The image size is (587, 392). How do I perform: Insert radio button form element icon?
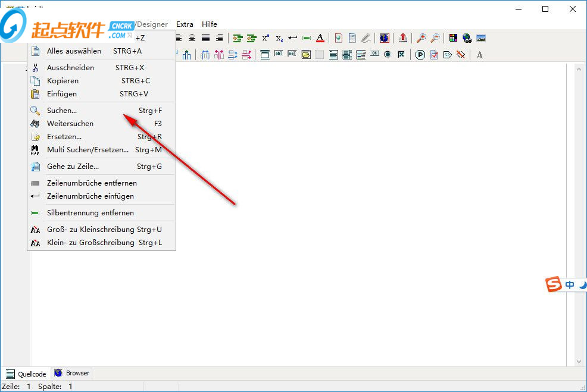(x=388, y=55)
